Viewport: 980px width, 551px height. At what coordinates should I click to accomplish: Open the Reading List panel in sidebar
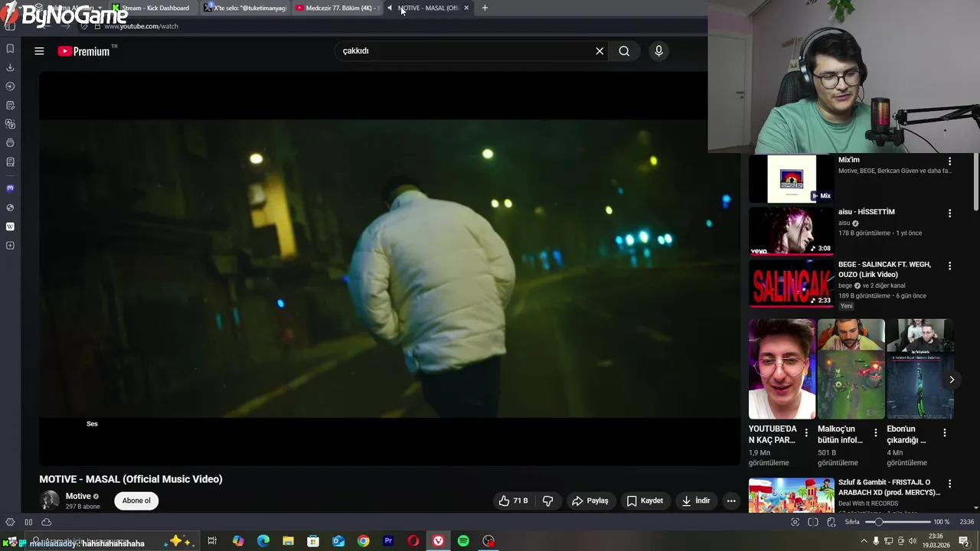(x=10, y=162)
